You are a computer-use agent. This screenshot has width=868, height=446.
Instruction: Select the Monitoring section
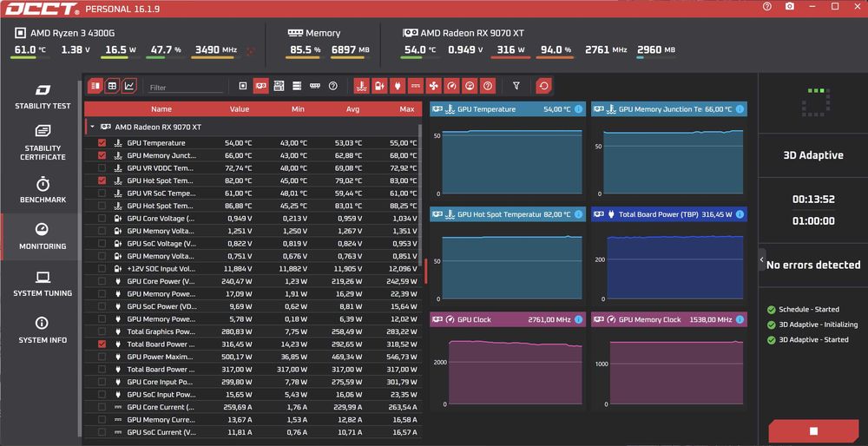tap(43, 237)
